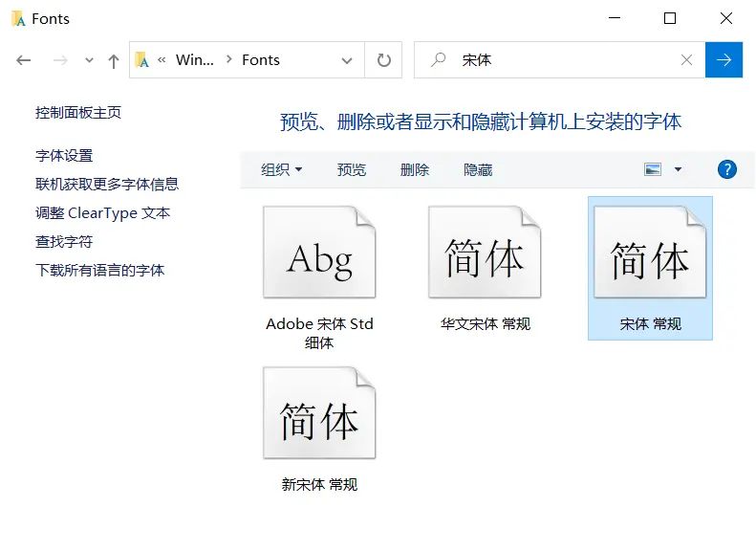Clear the search box text

click(x=686, y=60)
